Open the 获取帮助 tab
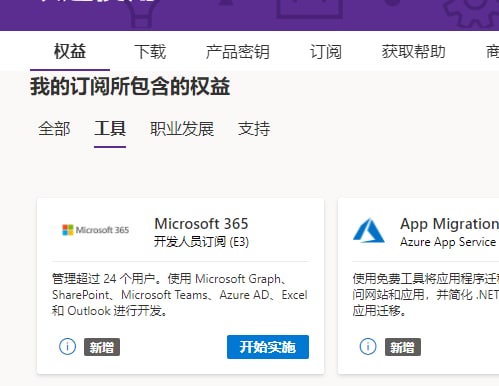Image resolution: width=499 pixels, height=386 pixels. tap(414, 52)
